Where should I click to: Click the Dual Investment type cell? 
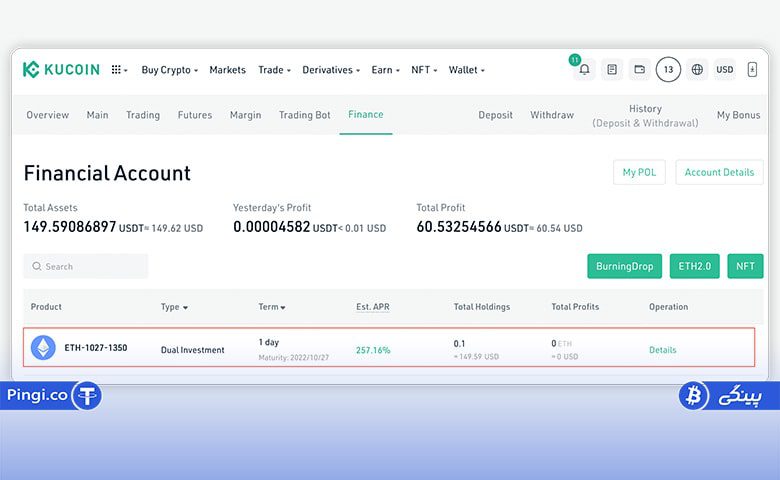(193, 350)
